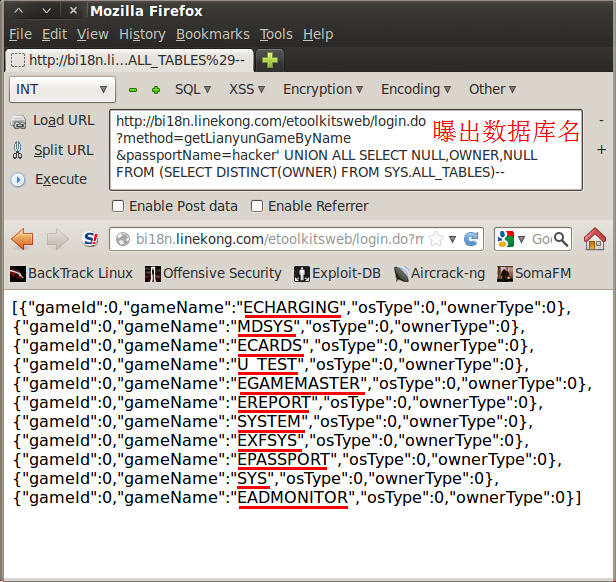This screenshot has height=582, width=616.
Task: Open the Edit menu
Action: pyautogui.click(x=55, y=34)
